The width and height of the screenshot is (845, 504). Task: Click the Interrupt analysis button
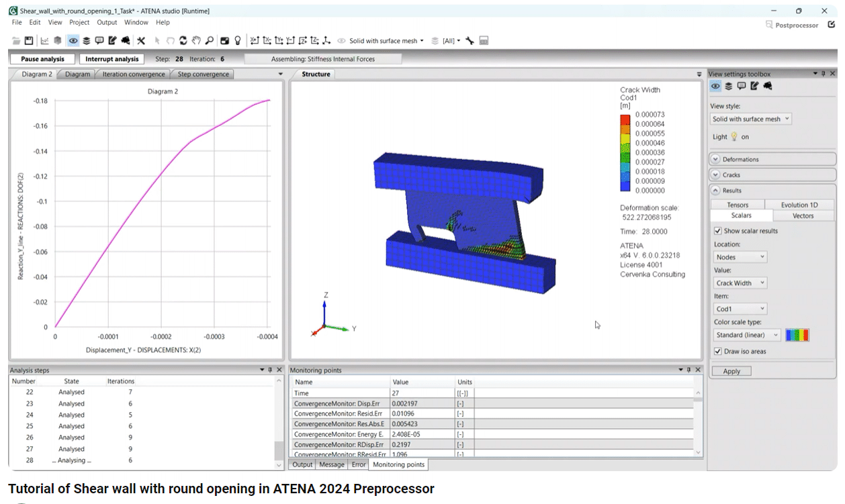pos(112,59)
